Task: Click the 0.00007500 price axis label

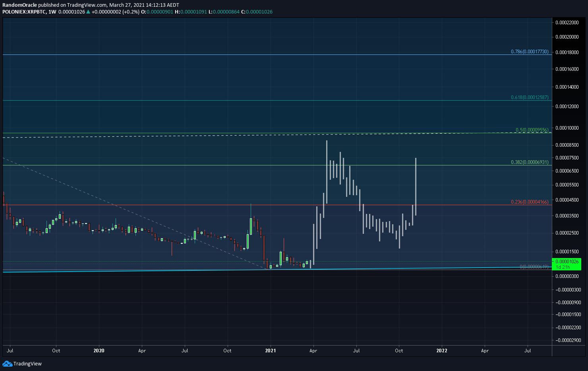Action: 567,158
